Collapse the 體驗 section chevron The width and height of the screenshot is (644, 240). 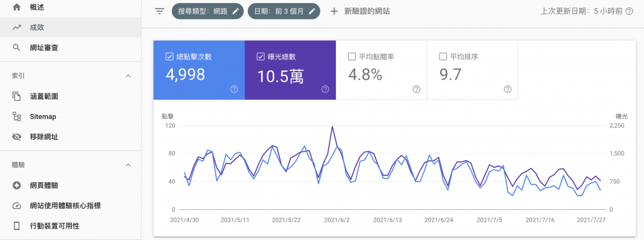(x=128, y=165)
